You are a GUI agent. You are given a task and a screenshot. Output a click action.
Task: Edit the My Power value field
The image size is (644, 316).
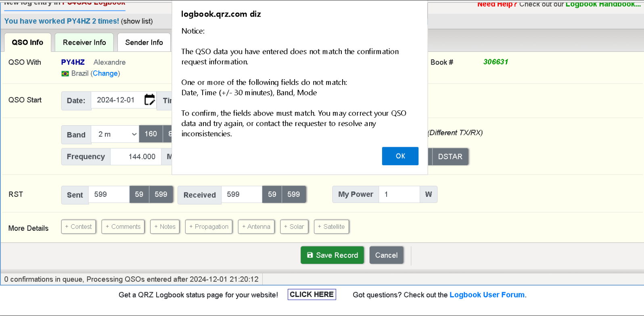pyautogui.click(x=399, y=194)
